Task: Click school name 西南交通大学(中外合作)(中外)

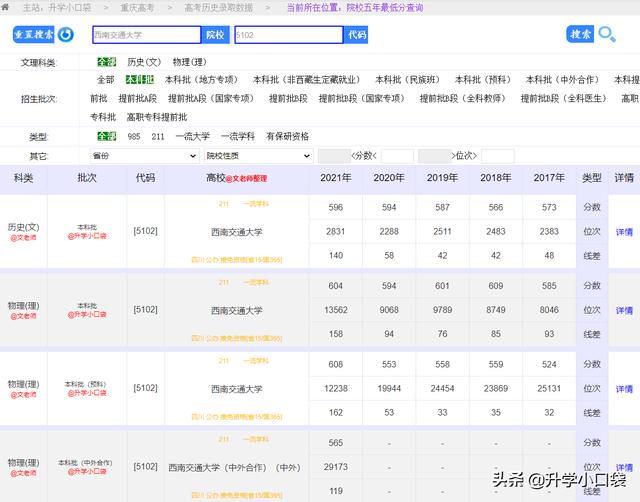Action: [234, 468]
